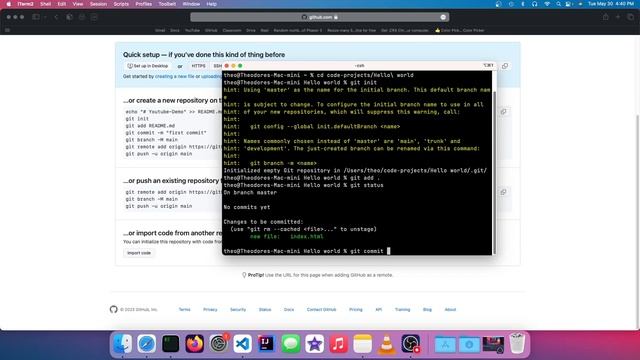Open the Help menu
The height and width of the screenshot is (360, 640).
211,4
